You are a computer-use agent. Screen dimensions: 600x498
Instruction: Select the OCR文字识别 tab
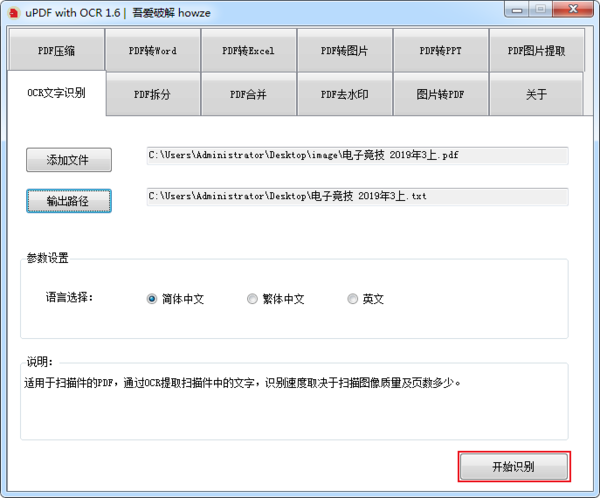click(x=56, y=93)
